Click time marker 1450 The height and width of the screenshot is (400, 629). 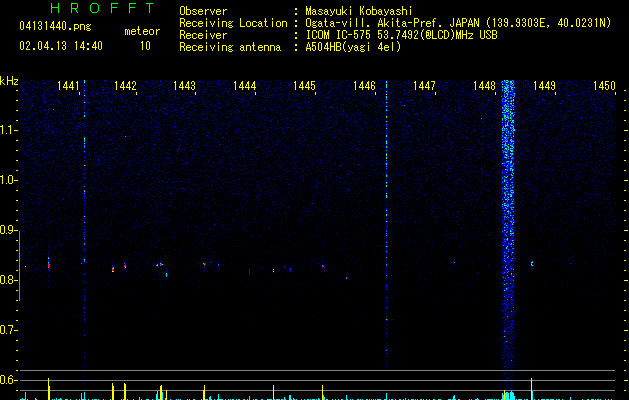coord(604,86)
